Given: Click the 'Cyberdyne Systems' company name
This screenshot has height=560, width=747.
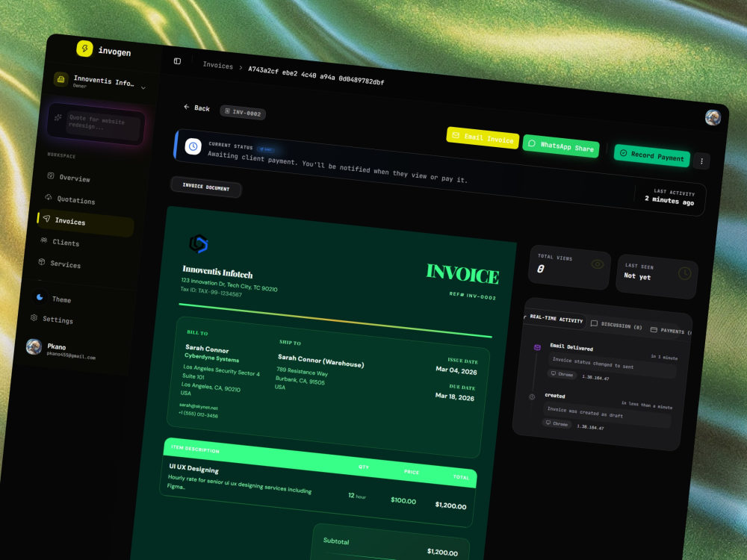Looking at the screenshot, I should tap(212, 358).
